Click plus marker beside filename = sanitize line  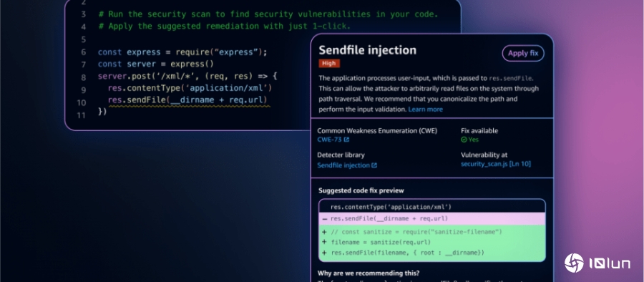pyautogui.click(x=324, y=242)
